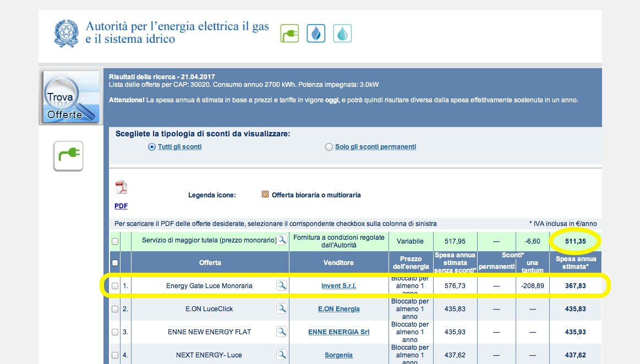
Task: Click the 576,73 cost without discounts value
Action: (455, 286)
